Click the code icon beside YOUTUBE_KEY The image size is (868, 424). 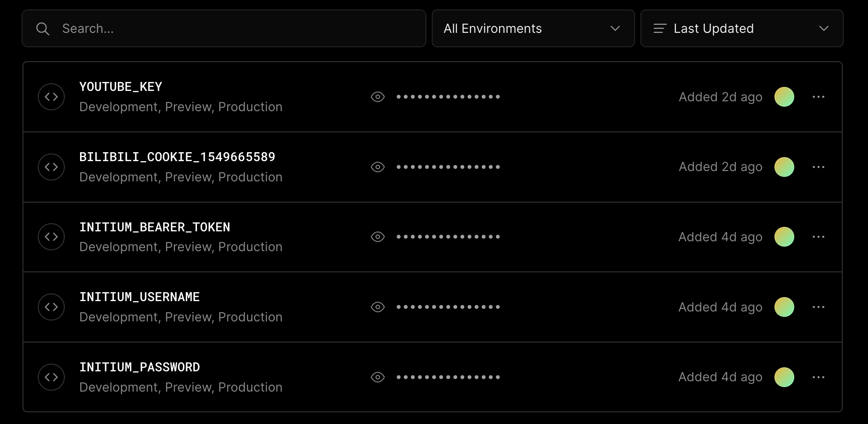tap(51, 97)
